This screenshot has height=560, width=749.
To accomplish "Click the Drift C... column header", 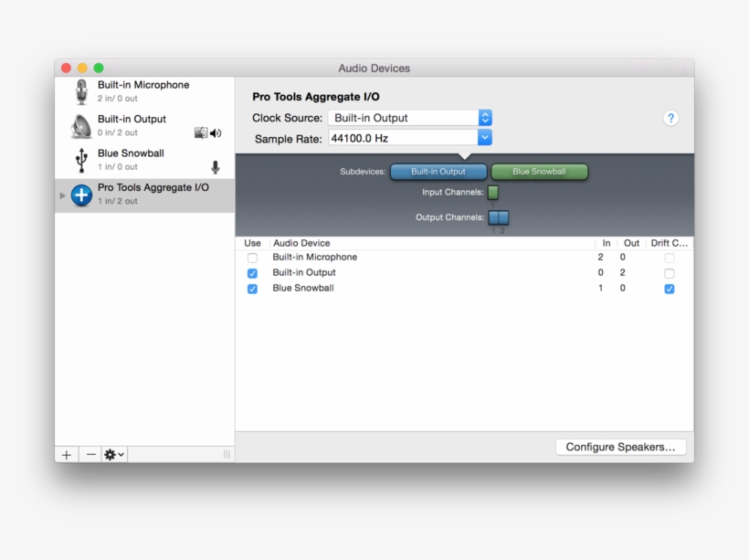I will [670, 243].
